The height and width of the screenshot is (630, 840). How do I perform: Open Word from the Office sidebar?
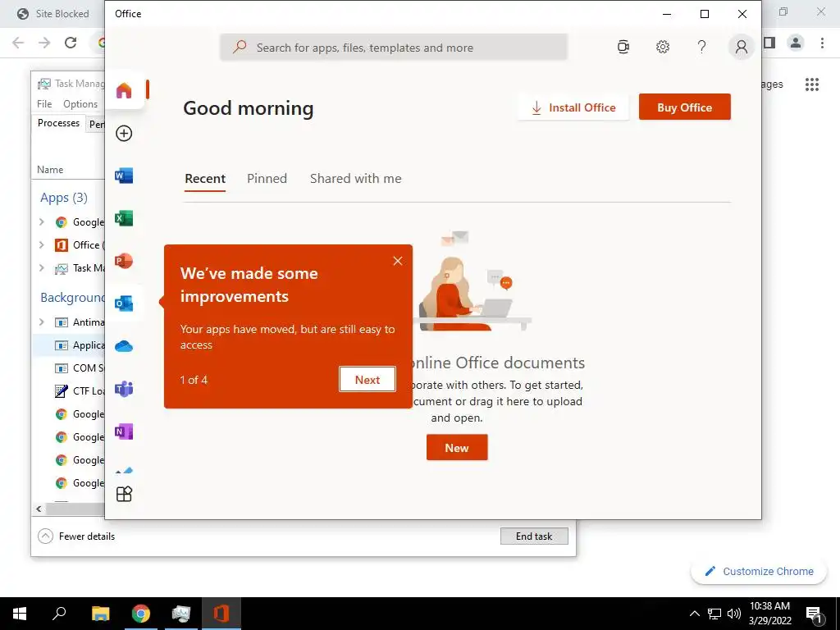tap(124, 176)
